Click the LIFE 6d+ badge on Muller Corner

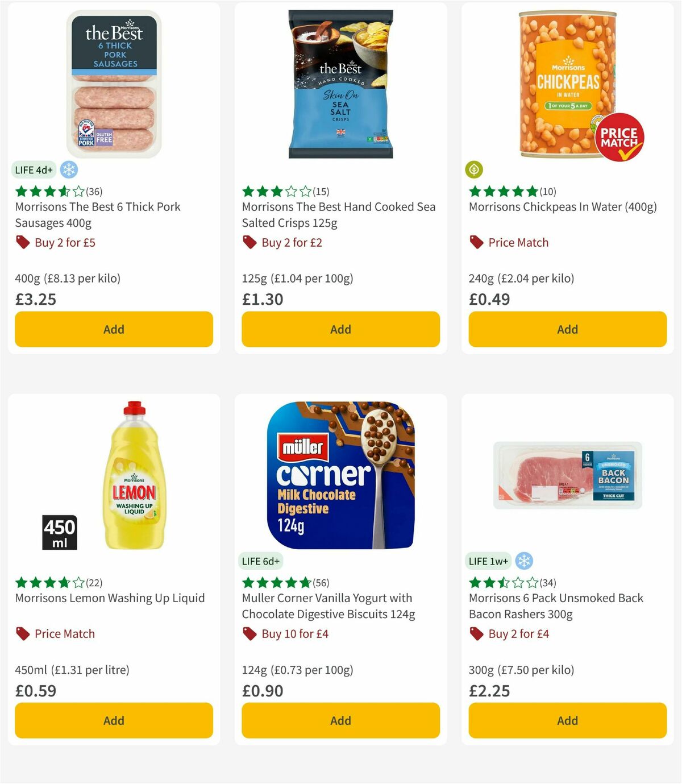(x=260, y=561)
